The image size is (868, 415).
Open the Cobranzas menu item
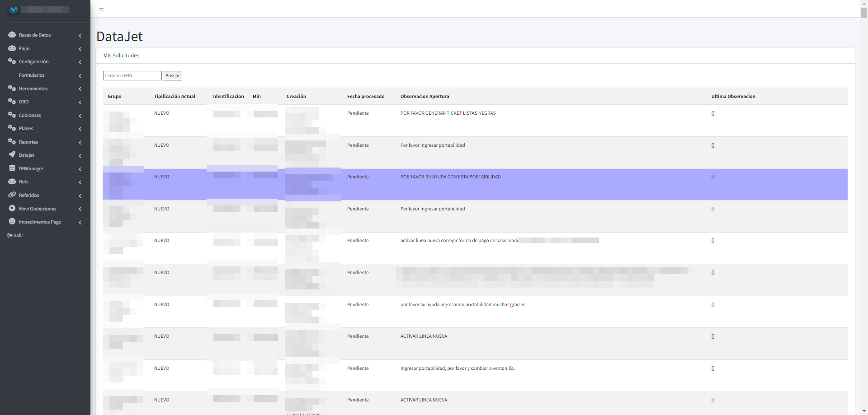30,115
